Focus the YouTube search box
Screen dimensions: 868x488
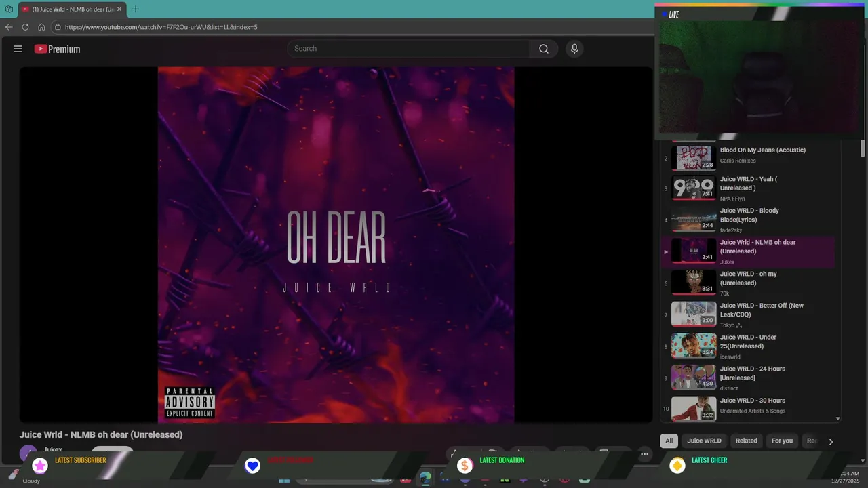[408, 49]
